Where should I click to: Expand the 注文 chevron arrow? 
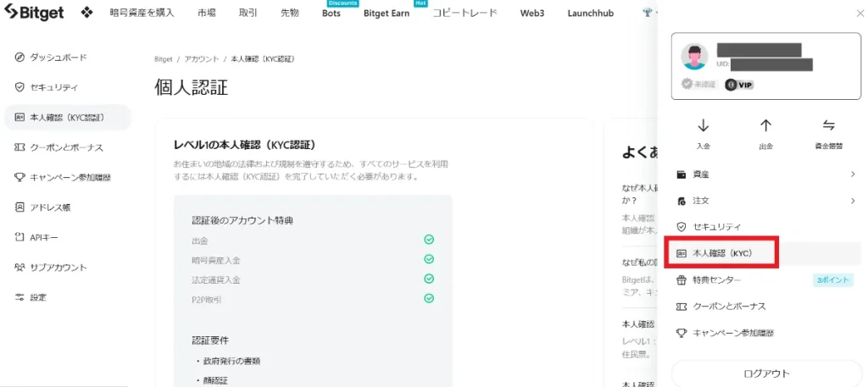pyautogui.click(x=853, y=201)
